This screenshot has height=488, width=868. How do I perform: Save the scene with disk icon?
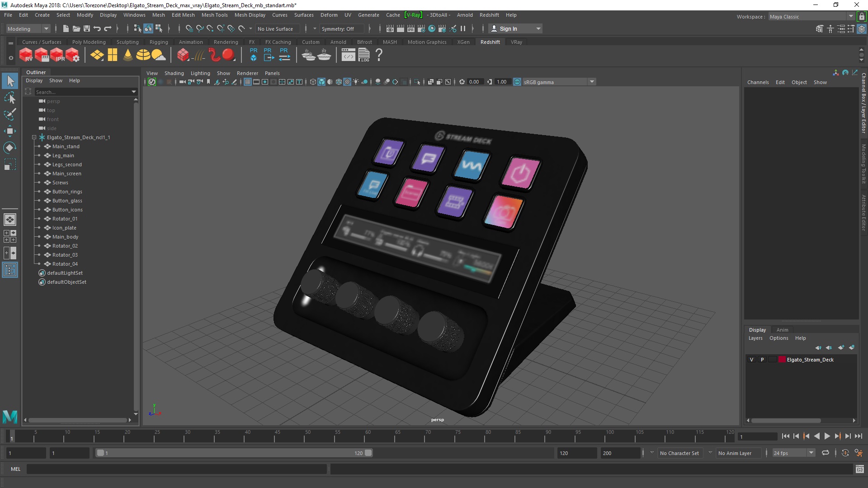tap(87, 28)
